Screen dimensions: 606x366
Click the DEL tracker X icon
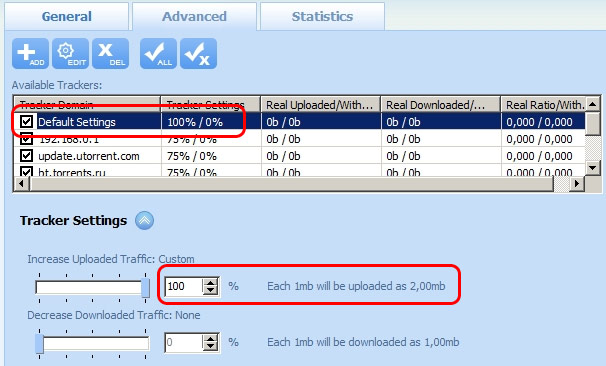(x=111, y=54)
